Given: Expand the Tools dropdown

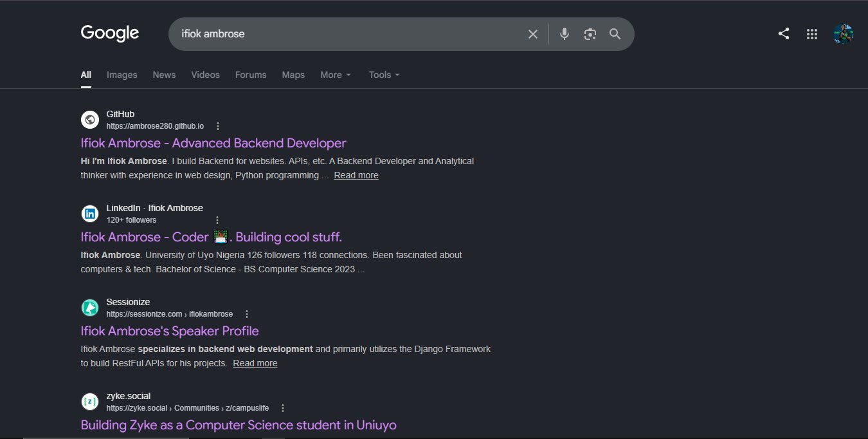Looking at the screenshot, I should [x=384, y=75].
